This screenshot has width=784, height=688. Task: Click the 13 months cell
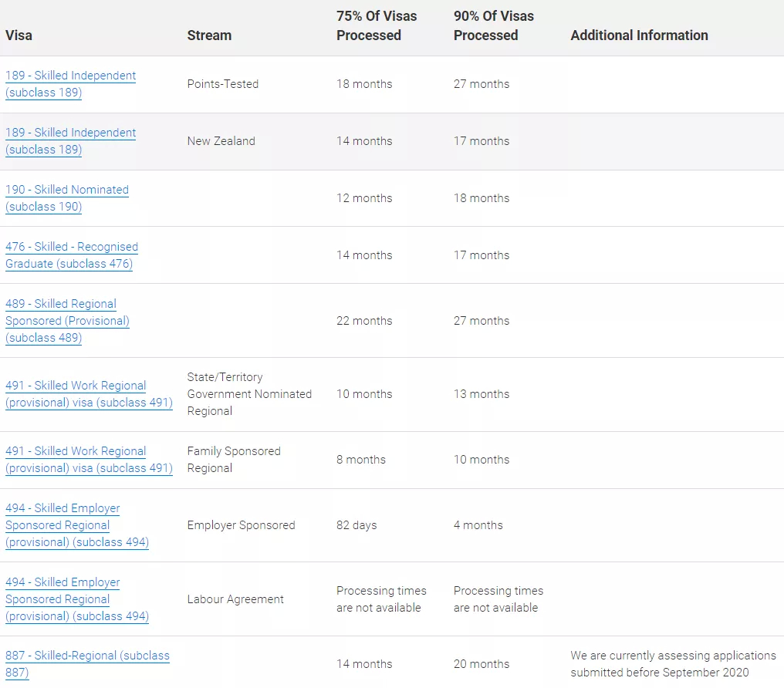(x=482, y=394)
